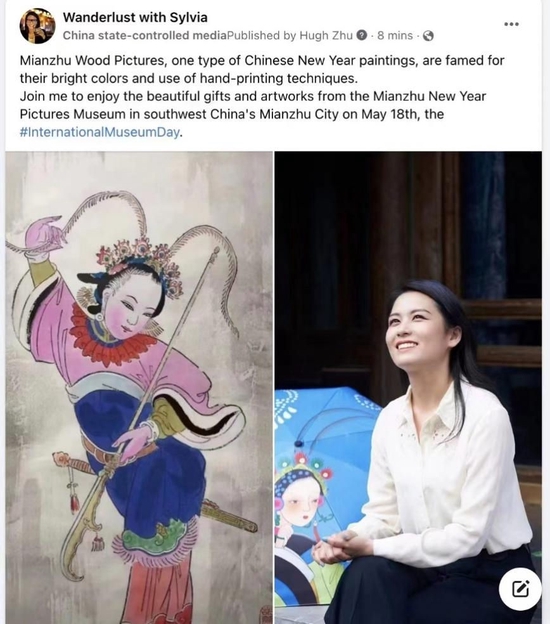This screenshot has width=550, height=624.
Task: Click the question mark info icon
Action: (x=361, y=35)
